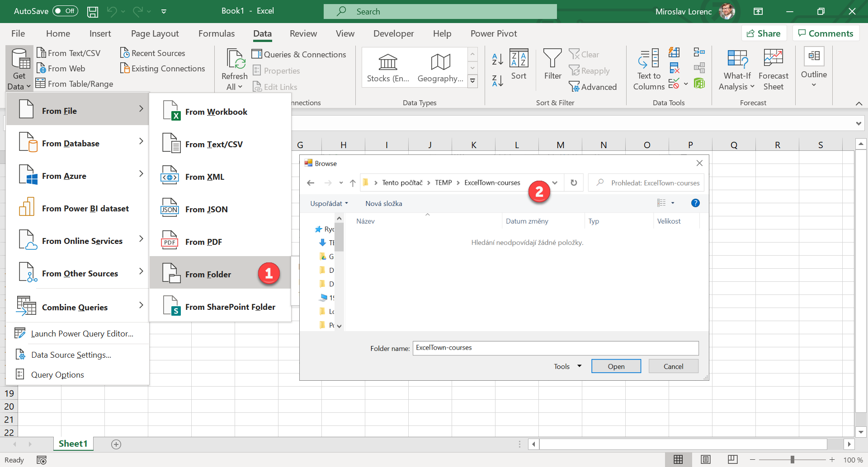Click the Flash Fill icon
This screenshot has width=868, height=467.
pyautogui.click(x=674, y=52)
